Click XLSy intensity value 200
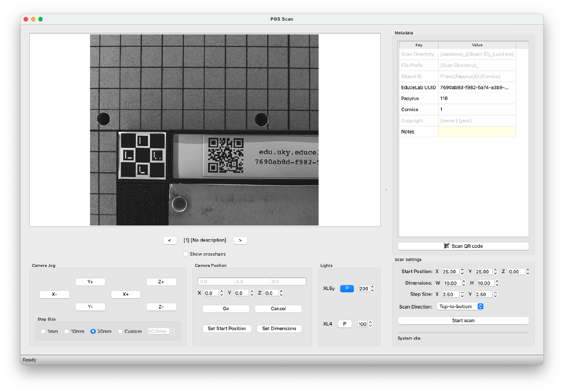564x392 pixels. point(364,289)
